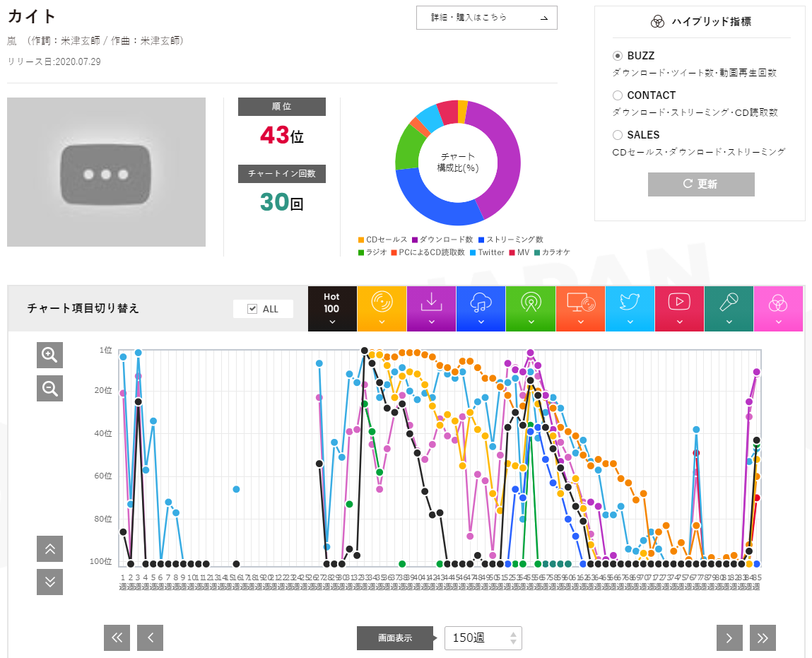
Task: Toggle MV legend entry
Action: 519,252
